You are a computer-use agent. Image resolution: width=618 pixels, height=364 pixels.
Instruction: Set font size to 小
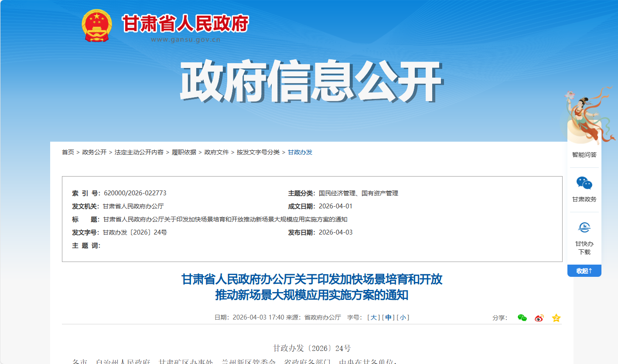click(x=403, y=317)
